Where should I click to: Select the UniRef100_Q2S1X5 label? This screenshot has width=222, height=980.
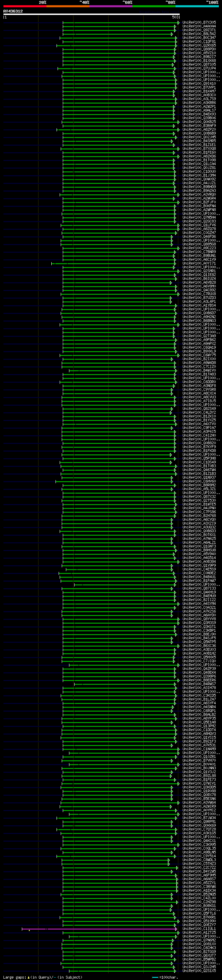[199, 971]
